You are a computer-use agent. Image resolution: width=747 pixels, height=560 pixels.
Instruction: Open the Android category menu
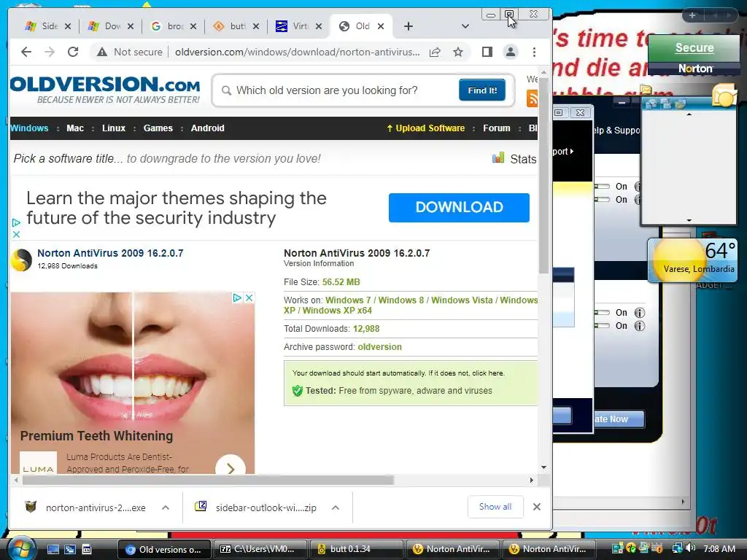coord(207,128)
